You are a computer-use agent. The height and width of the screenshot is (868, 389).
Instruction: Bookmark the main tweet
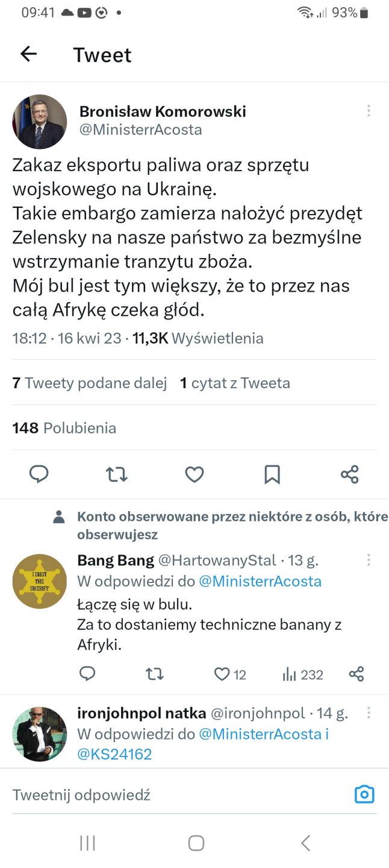(x=272, y=474)
